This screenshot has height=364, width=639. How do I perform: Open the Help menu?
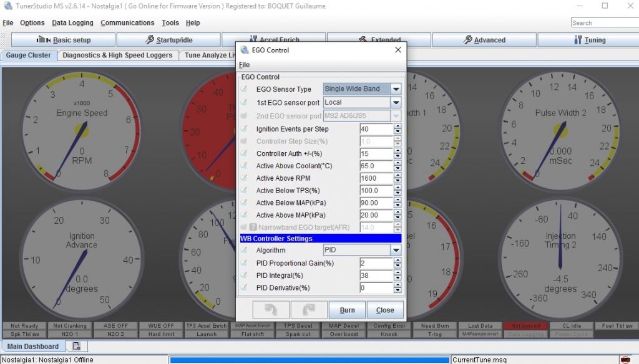click(193, 23)
